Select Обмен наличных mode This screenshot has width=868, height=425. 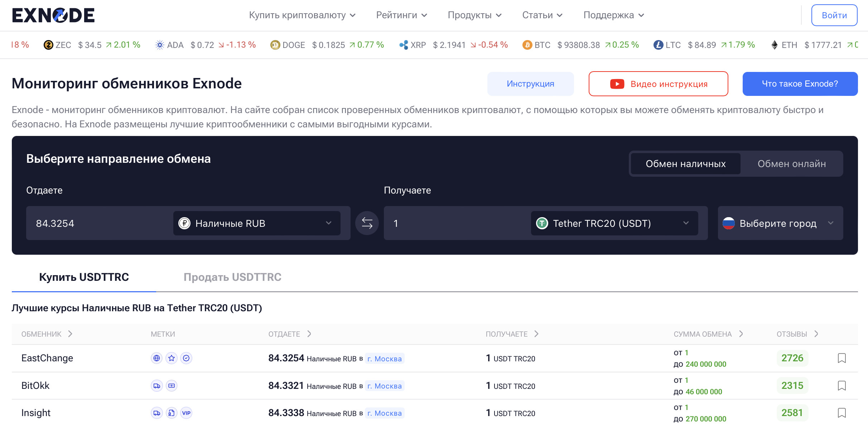coord(685,164)
